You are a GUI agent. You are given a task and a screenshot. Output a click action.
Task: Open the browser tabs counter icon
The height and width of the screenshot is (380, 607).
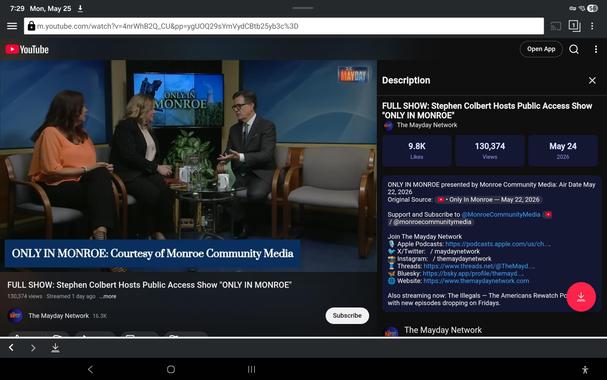[x=574, y=26]
